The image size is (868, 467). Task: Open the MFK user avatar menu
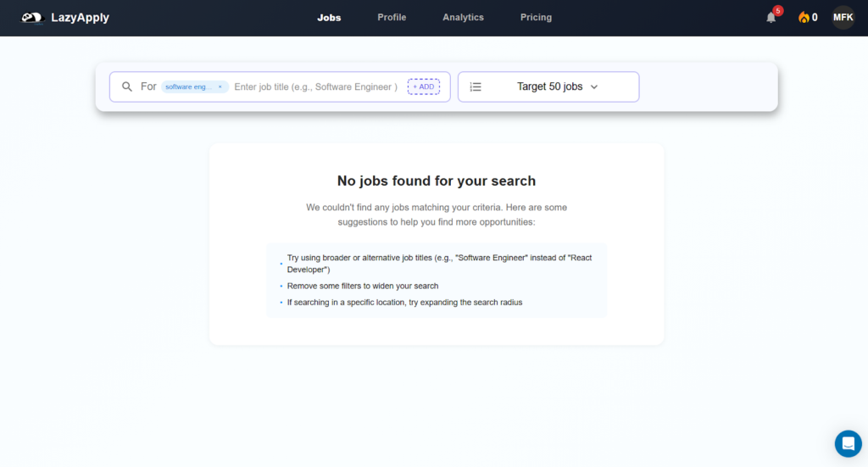[x=843, y=18]
